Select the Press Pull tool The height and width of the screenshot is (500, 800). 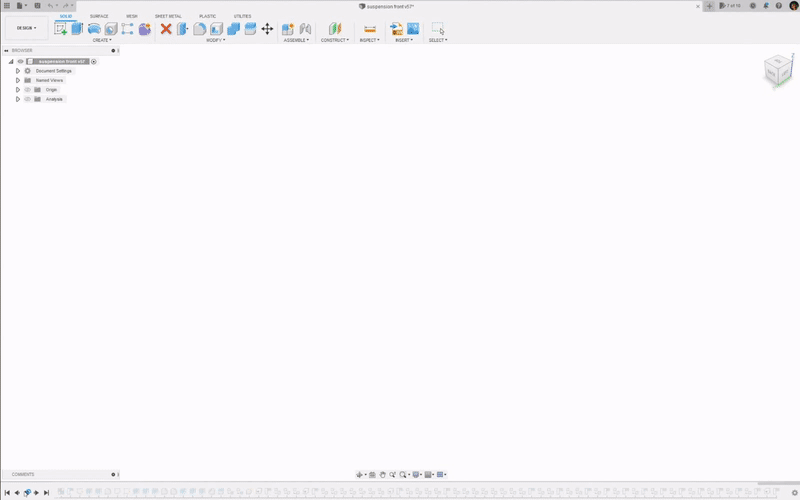(182, 29)
